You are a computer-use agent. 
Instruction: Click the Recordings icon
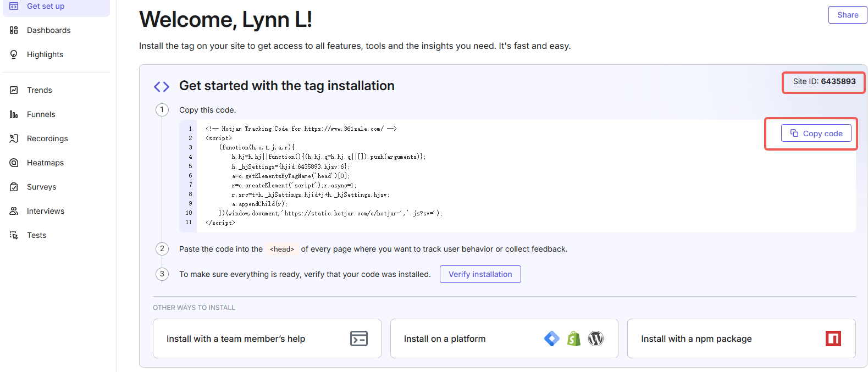tap(14, 138)
